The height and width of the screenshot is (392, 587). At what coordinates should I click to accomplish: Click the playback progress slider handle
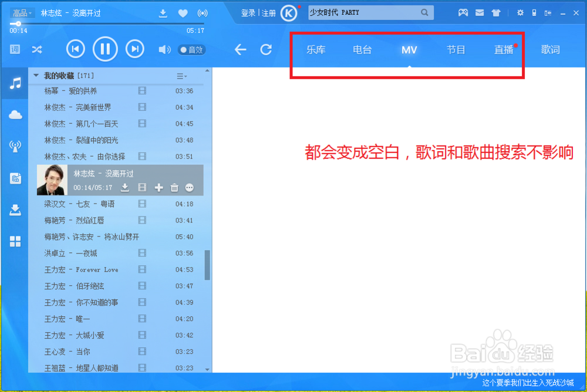tap(18, 23)
